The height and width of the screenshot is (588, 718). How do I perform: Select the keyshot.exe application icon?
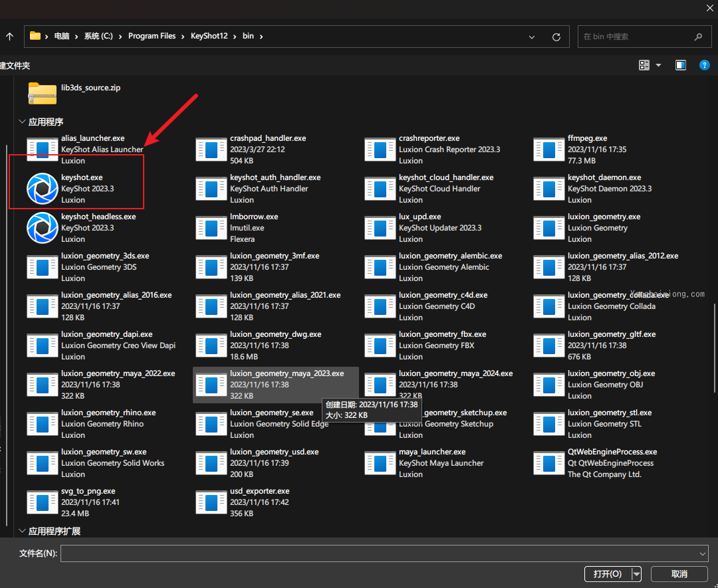tap(42, 189)
